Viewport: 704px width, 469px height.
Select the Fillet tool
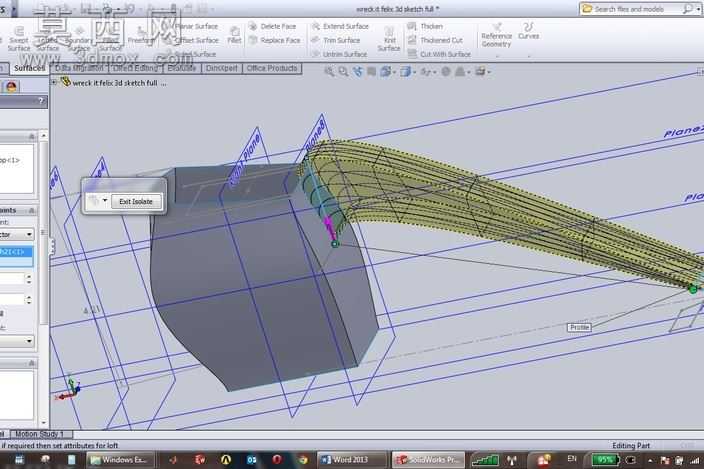pyautogui.click(x=234, y=35)
